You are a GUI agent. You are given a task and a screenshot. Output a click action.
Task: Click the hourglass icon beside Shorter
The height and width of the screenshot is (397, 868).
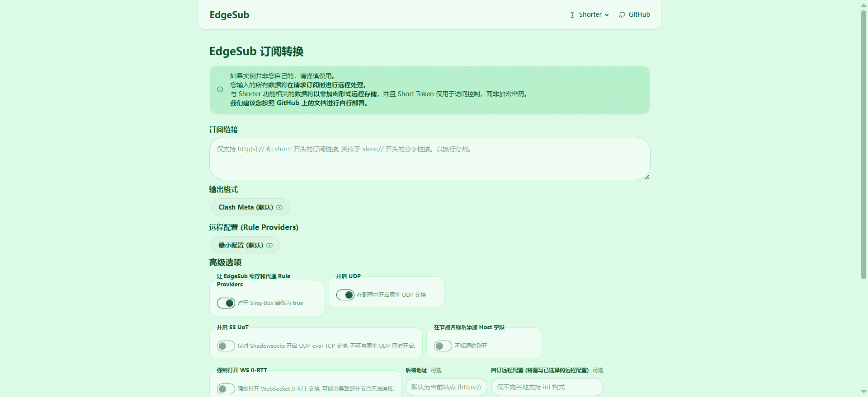point(572,15)
